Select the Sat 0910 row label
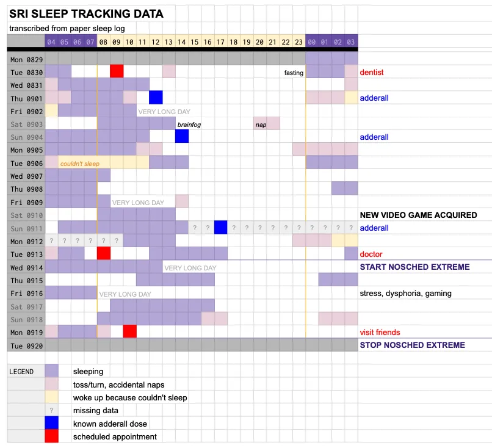Screen dimensions: 492x448 coord(26,215)
